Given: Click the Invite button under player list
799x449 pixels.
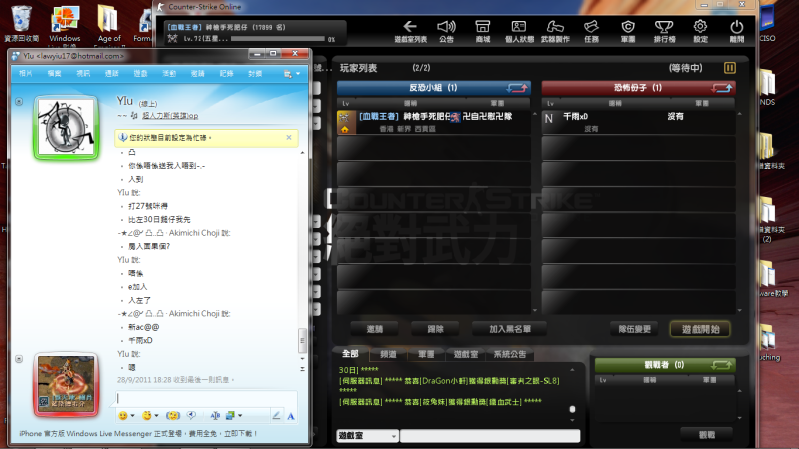Looking at the screenshot, I should [x=375, y=329].
